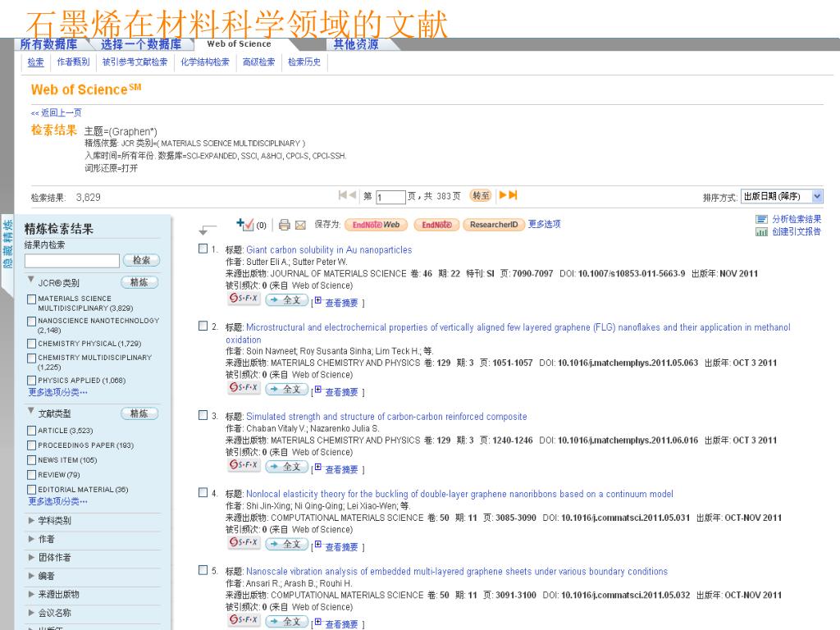Image resolution: width=840 pixels, height=630 pixels.
Task: Open the 排序方式 sort dropdown
Action: click(782, 197)
